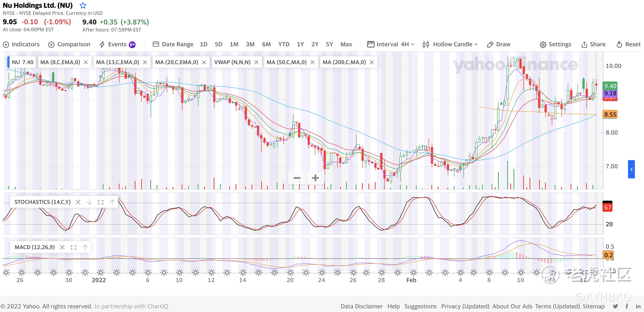Select the 3M range
The height and width of the screenshot is (312, 644).
[250, 44]
